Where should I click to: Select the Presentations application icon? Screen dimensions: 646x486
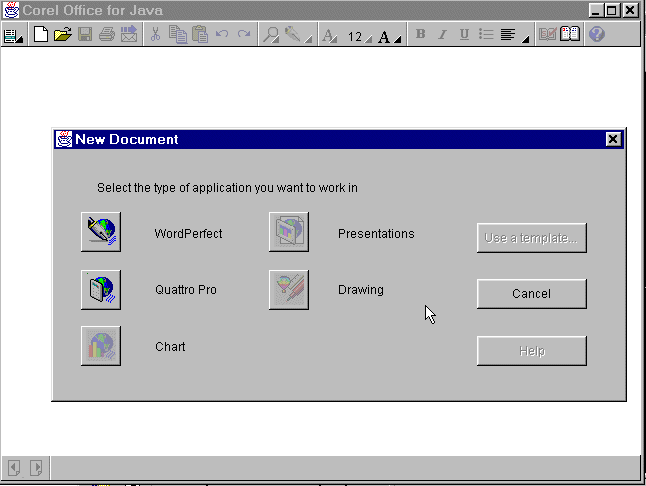tap(289, 232)
